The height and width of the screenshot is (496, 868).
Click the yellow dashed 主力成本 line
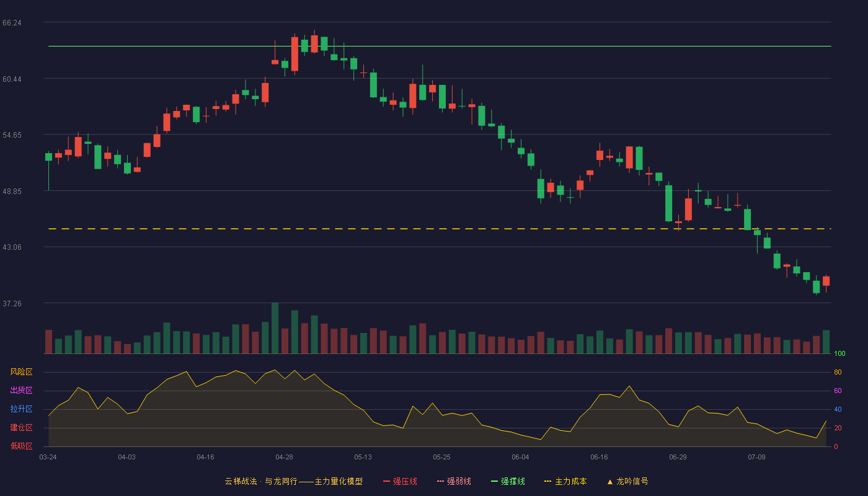point(440,229)
